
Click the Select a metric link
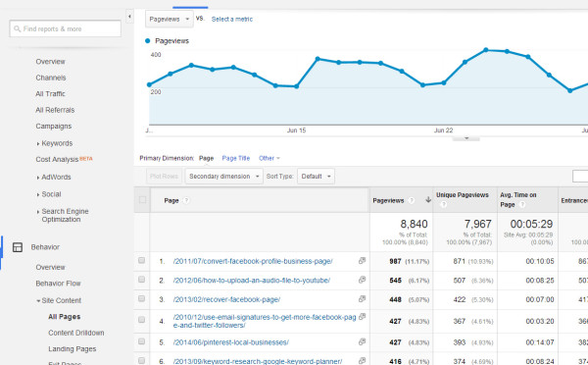tap(232, 20)
